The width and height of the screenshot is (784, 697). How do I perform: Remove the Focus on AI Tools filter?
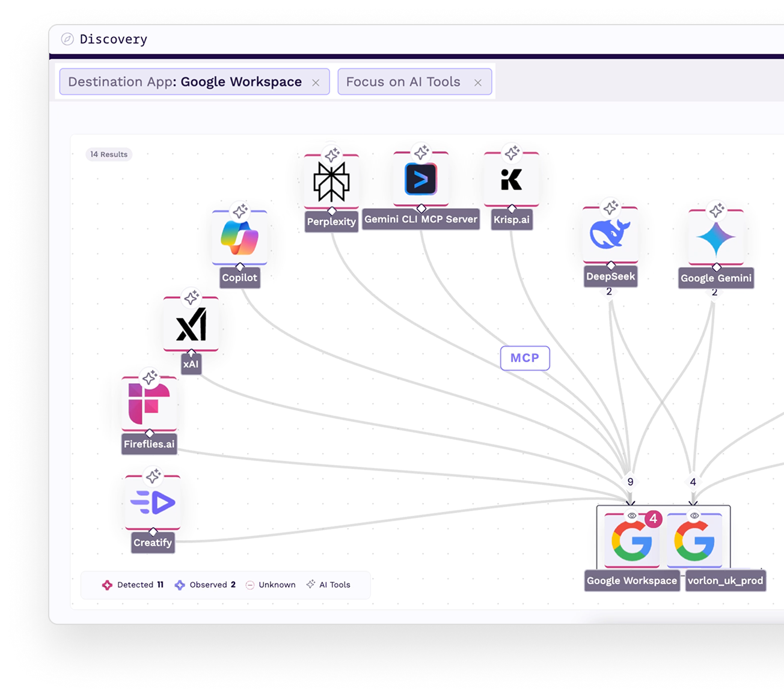tap(478, 83)
